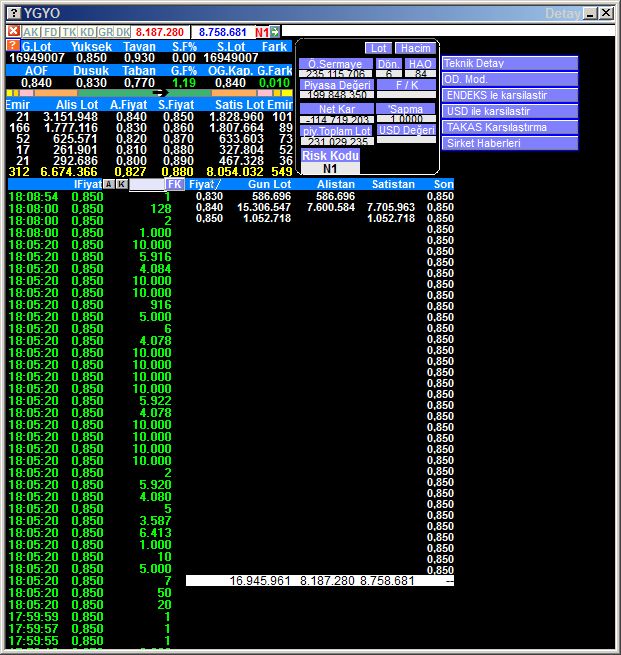This screenshot has width=621, height=655.
Task: Click the Fiyat column header next to FK
Action: 204,184
